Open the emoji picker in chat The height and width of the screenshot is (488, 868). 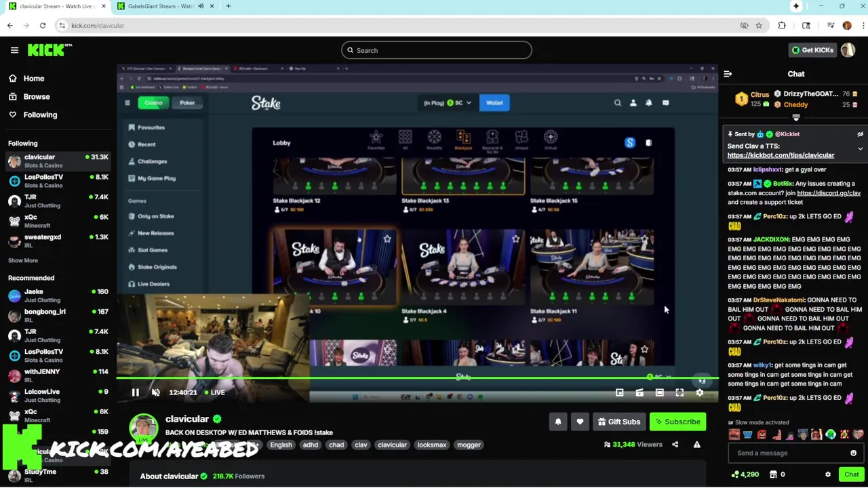(x=853, y=453)
